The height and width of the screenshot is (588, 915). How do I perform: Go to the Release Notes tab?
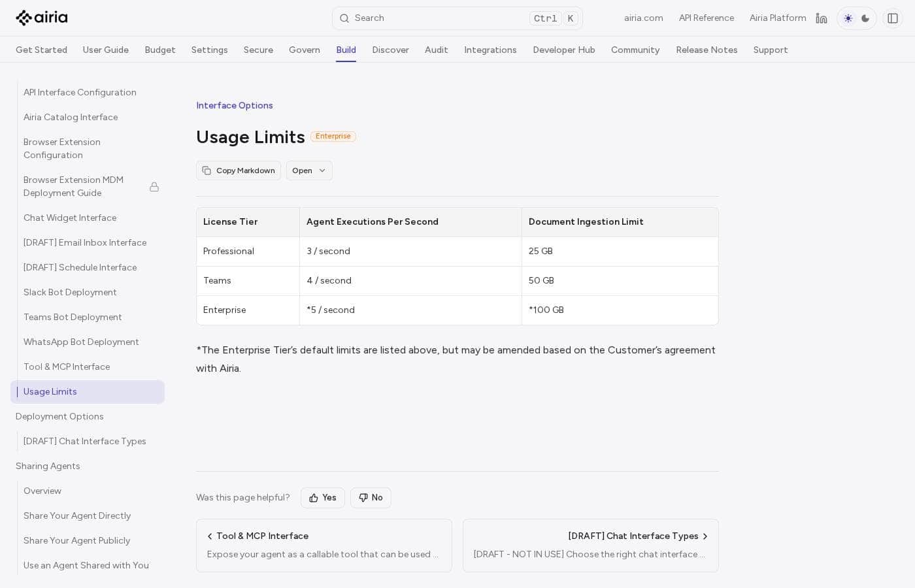point(707,50)
